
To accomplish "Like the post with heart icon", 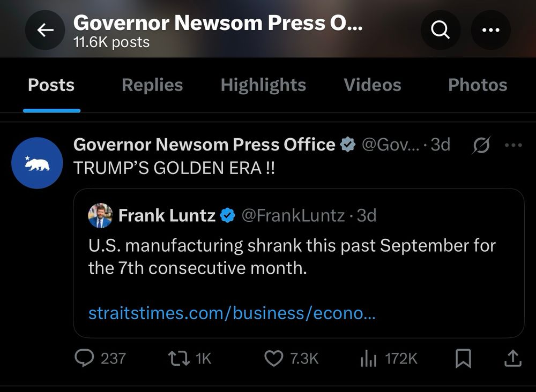I will pyautogui.click(x=274, y=358).
